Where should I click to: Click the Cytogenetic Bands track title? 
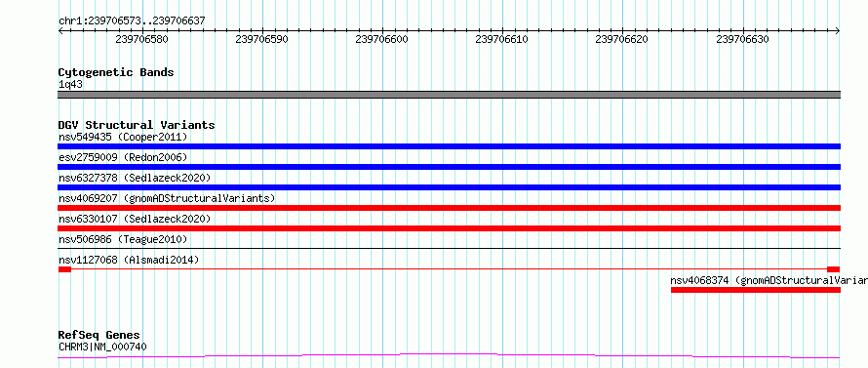116,72
